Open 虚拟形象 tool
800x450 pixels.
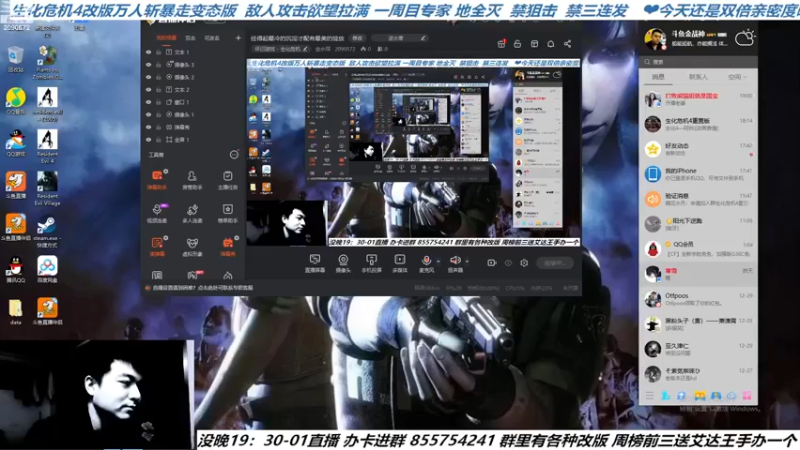point(192,246)
